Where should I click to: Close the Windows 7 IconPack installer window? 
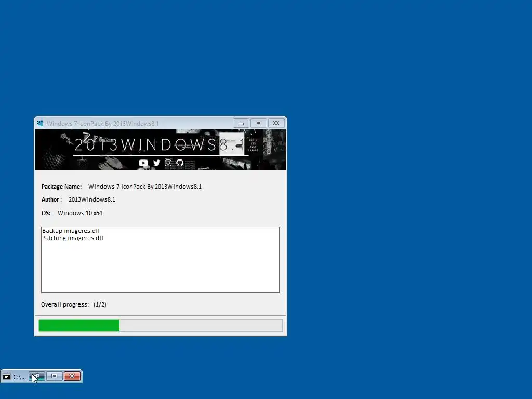pos(276,123)
